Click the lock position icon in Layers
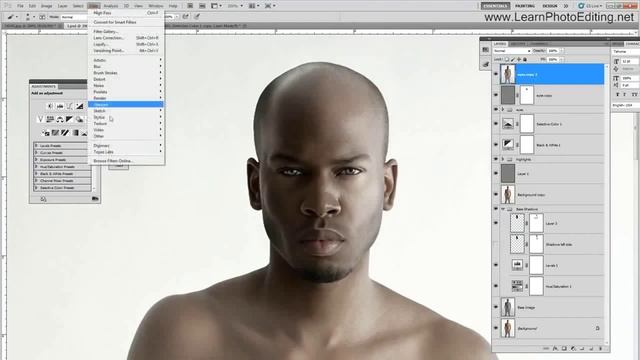Viewport: 640px width, 360px height. coord(519,60)
